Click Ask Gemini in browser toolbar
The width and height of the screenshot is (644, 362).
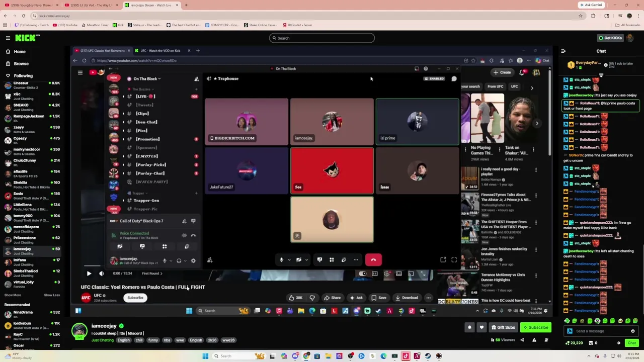(x=591, y=5)
